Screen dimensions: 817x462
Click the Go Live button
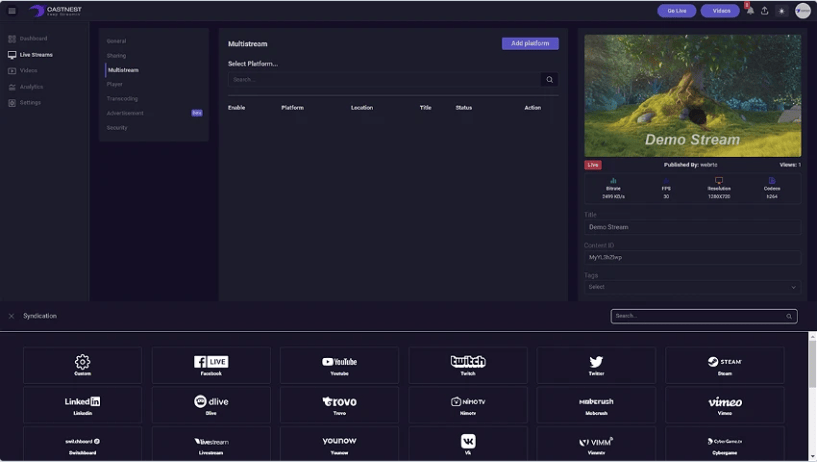click(x=677, y=10)
